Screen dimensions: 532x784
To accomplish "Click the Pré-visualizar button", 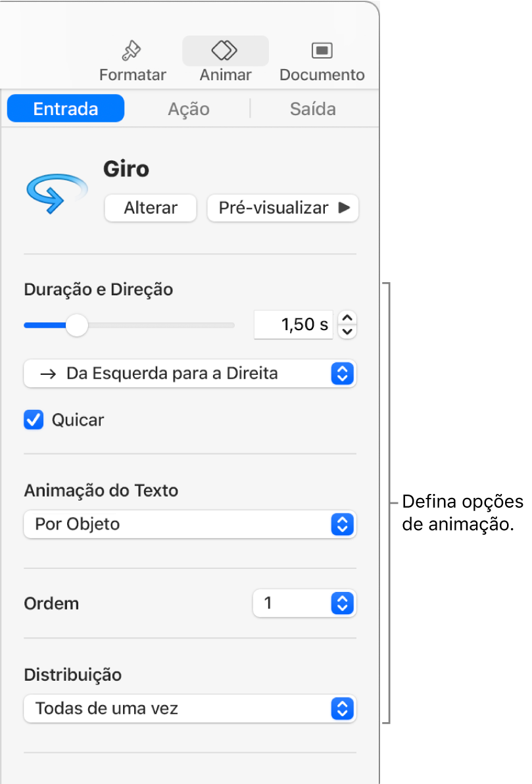I will pos(283,207).
